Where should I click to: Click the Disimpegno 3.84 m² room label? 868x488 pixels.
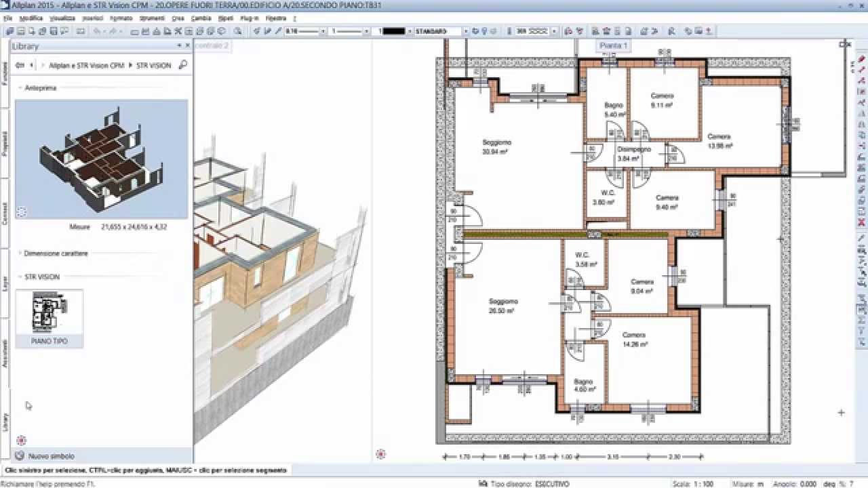click(x=633, y=153)
